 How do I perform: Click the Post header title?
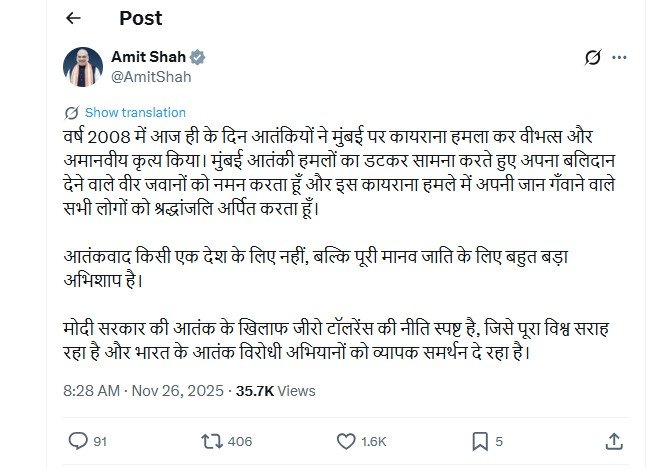pyautogui.click(x=140, y=19)
